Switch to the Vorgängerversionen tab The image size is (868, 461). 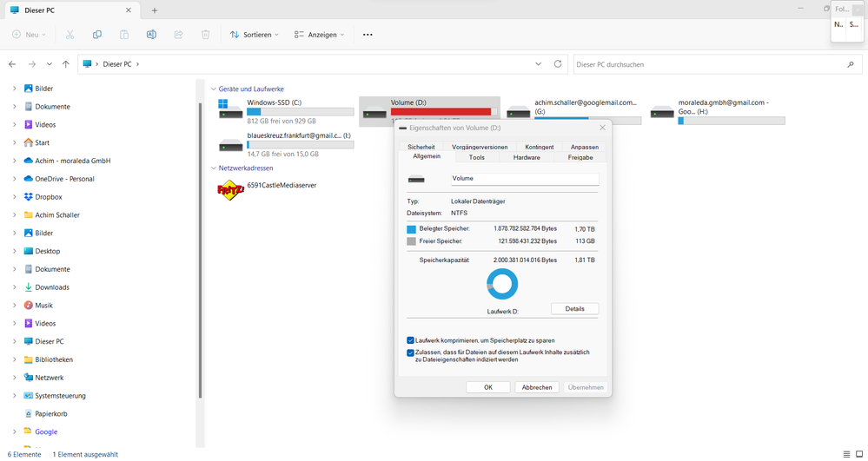[x=480, y=147]
